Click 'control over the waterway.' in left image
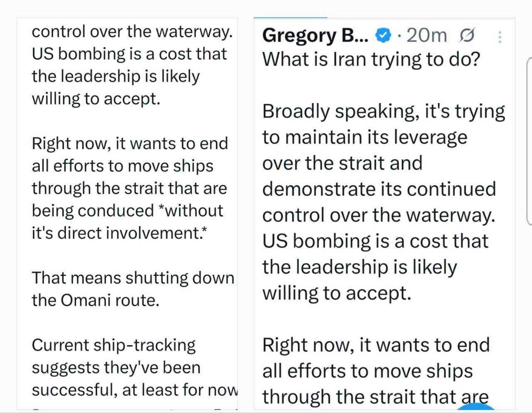 (132, 32)
